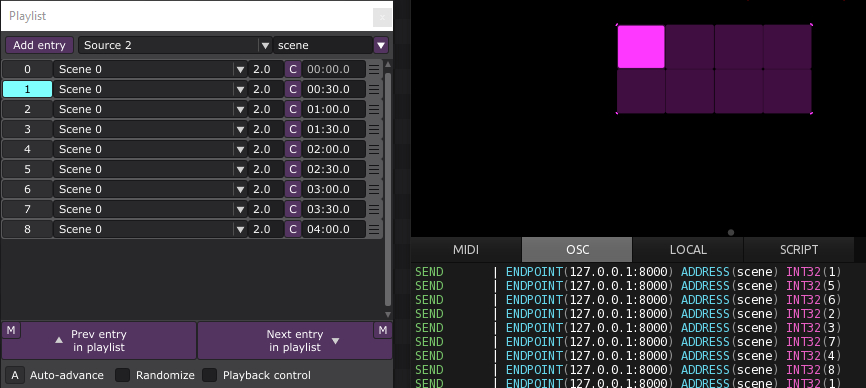The image size is (866, 388).
Task: Click the Add entry button
Action: 39,45
